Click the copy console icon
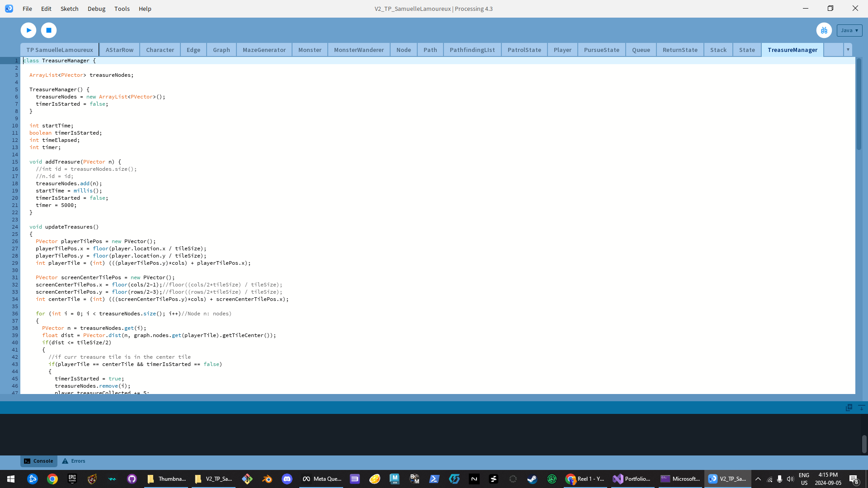The image size is (868, 488). coord(849,408)
